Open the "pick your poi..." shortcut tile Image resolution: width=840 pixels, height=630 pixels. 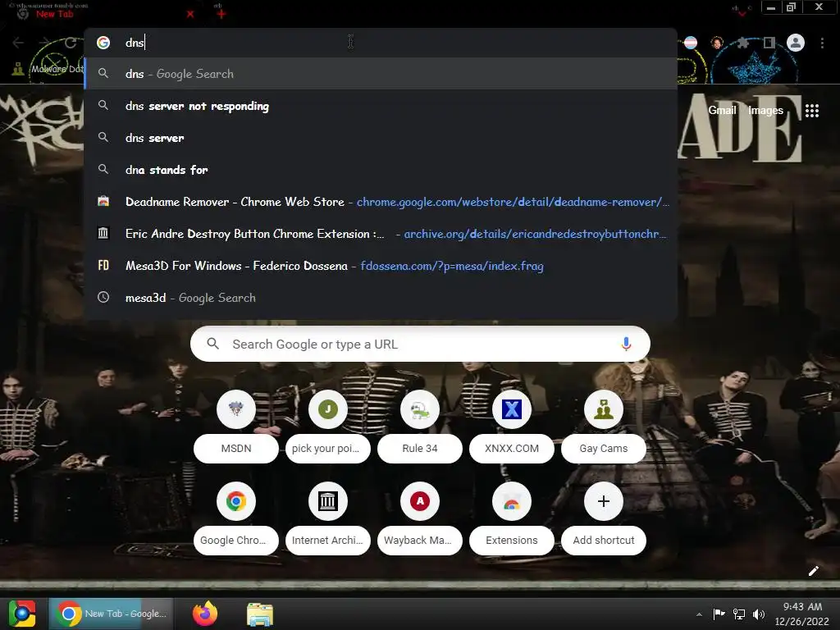click(328, 426)
